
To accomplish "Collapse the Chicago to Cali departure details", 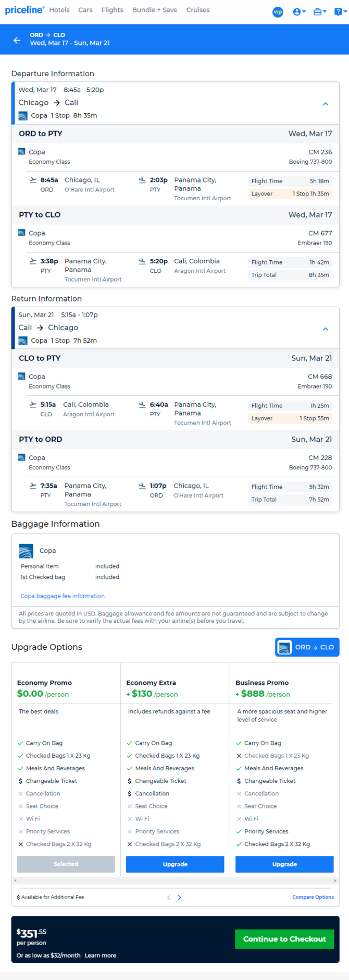I will [326, 104].
